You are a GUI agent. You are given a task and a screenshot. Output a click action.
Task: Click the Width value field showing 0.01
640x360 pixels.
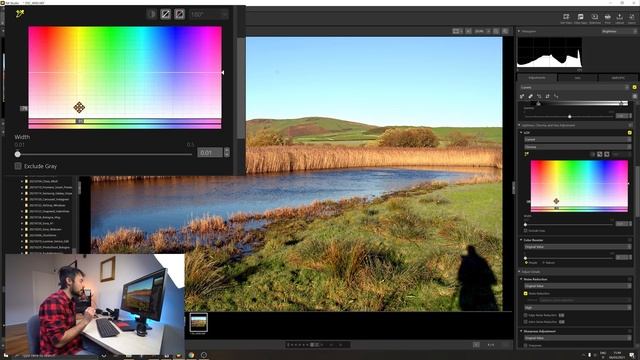pyautogui.click(x=210, y=153)
